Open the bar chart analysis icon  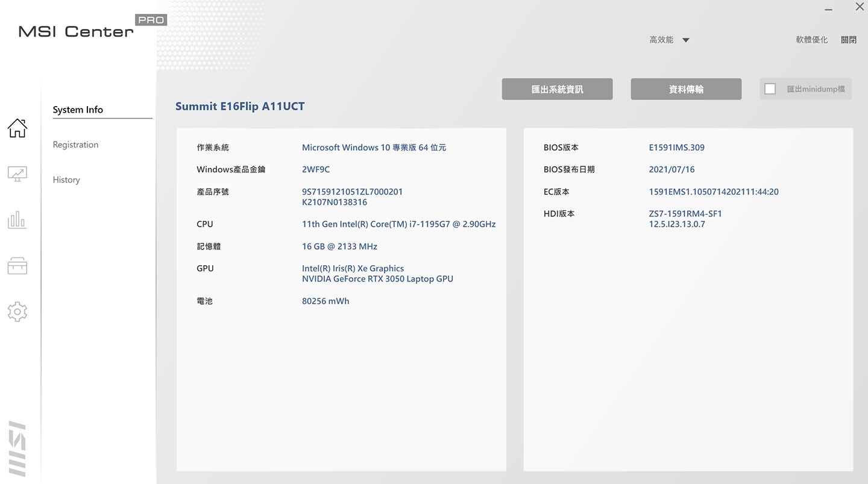click(x=17, y=220)
